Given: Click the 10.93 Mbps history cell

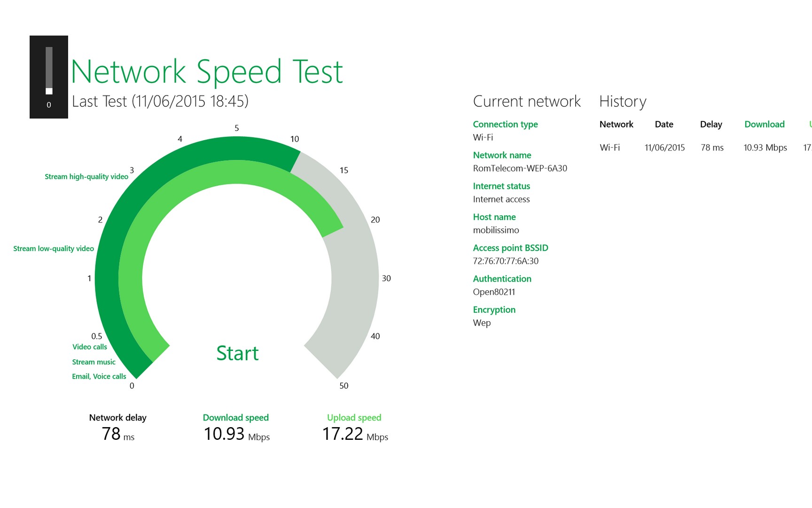Looking at the screenshot, I should pos(765,148).
